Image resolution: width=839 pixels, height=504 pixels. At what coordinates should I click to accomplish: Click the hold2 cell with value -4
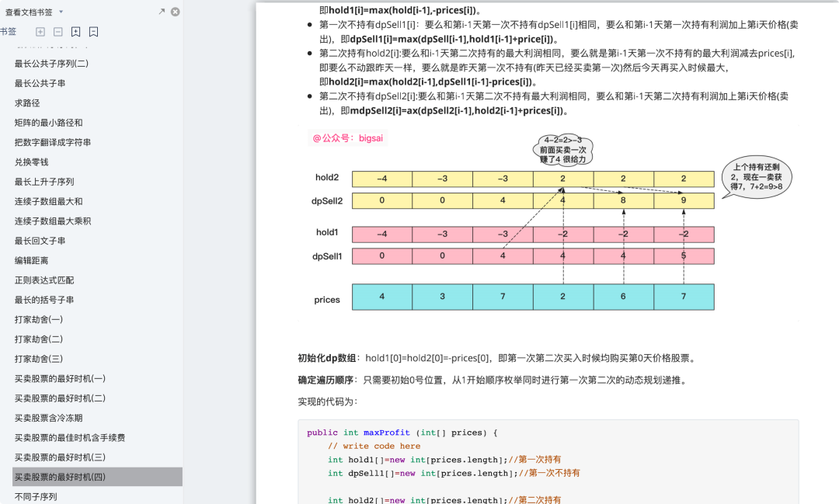point(382,179)
